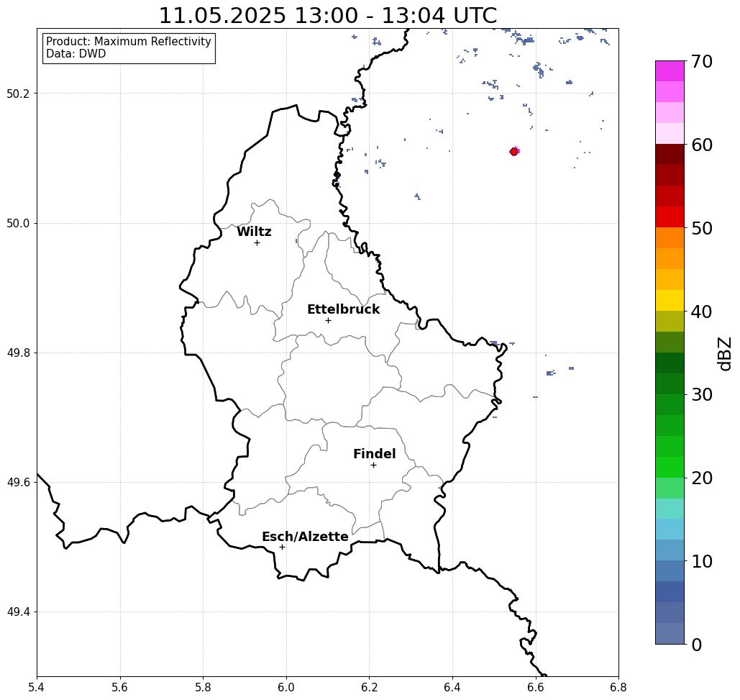Screen dimensions: 740x700
Task: Click the Esch/Alzette station cross marker
Action: coord(282,547)
